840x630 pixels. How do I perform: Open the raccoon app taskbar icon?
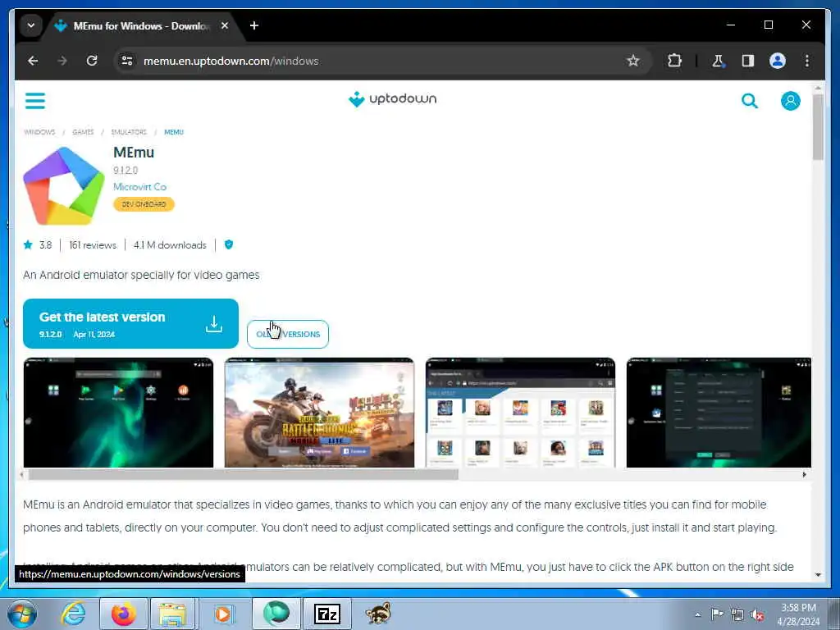click(x=377, y=614)
